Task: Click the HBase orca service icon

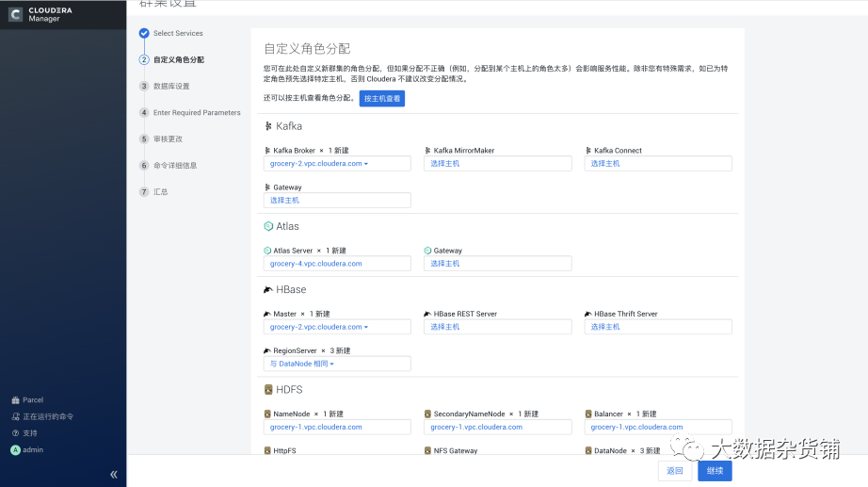Action: click(x=268, y=290)
